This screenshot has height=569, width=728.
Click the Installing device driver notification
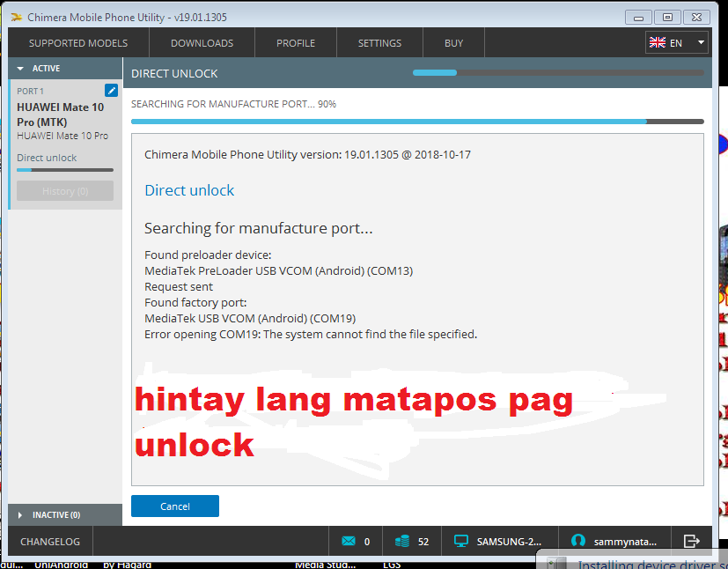632,559
